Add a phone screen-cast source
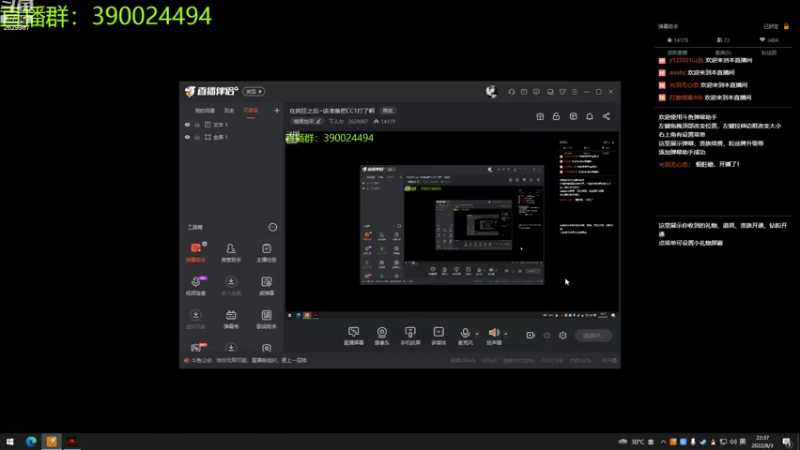This screenshot has width=800, height=450. click(410, 336)
